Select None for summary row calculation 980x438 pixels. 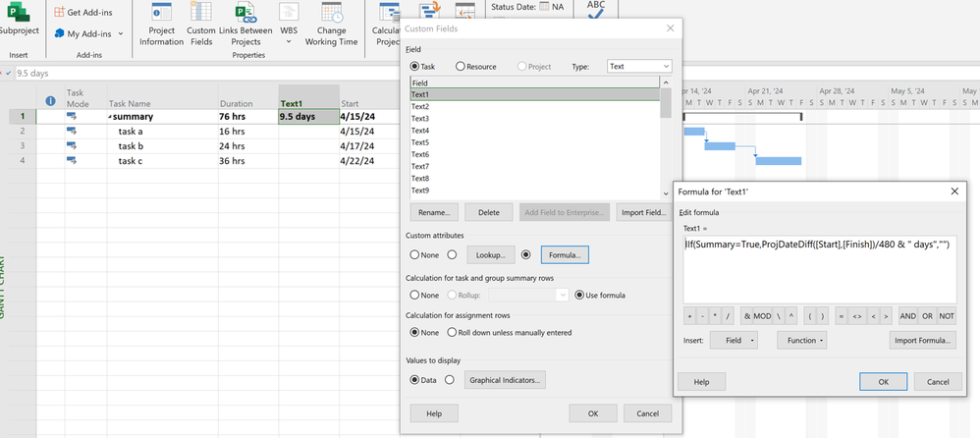414,295
